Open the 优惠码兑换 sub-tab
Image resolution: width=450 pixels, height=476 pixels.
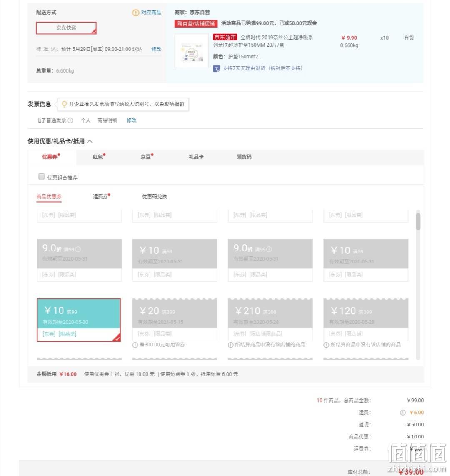[x=155, y=197]
